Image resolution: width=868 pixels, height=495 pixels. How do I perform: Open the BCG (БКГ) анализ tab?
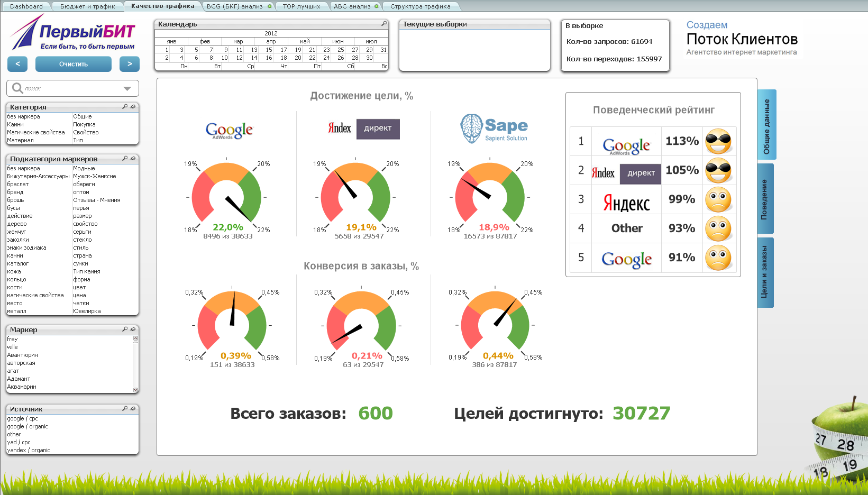[235, 6]
